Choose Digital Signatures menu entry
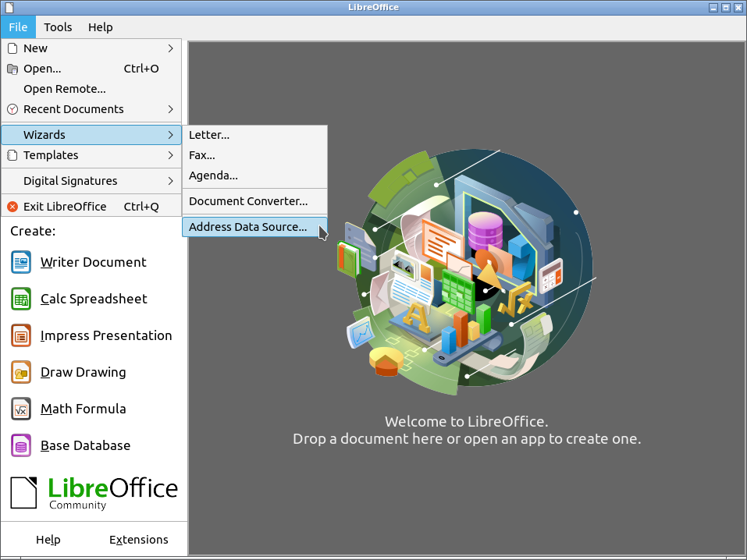This screenshot has height=560, width=747. 91,181
